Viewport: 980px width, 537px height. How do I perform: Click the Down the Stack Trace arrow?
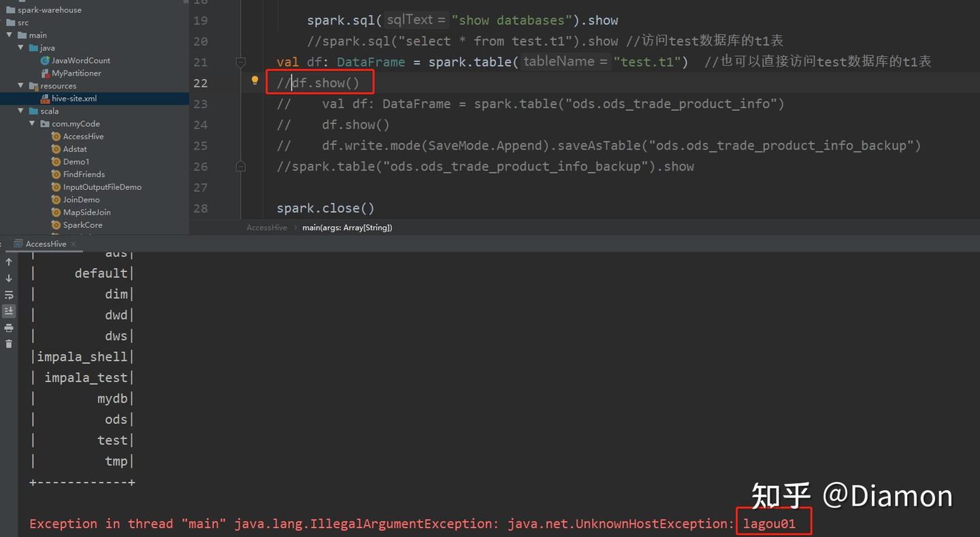pos(9,278)
